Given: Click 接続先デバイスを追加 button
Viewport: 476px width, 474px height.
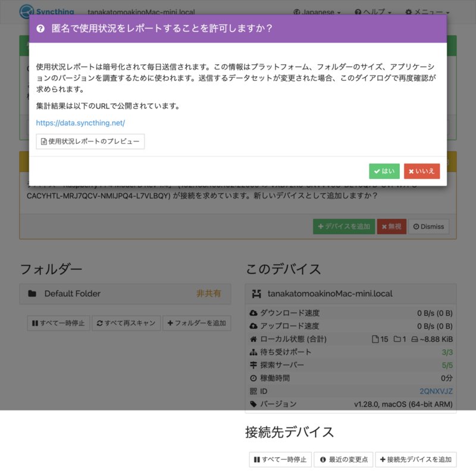Looking at the screenshot, I should [x=416, y=460].
